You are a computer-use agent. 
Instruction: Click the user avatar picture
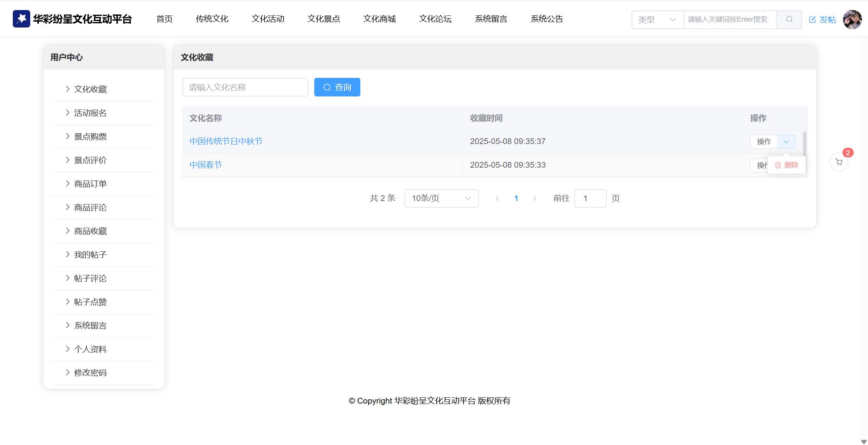click(852, 19)
